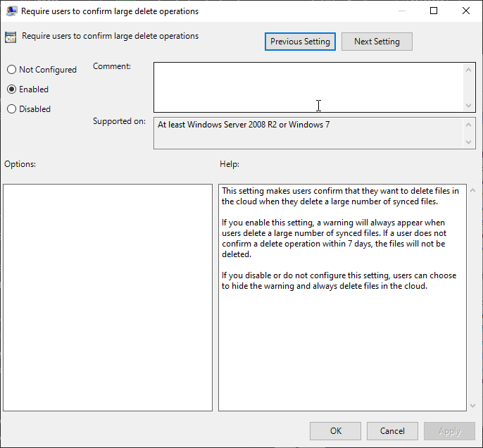Image resolution: width=483 pixels, height=448 pixels.
Task: Set the policy to Disabled
Action: [11, 109]
